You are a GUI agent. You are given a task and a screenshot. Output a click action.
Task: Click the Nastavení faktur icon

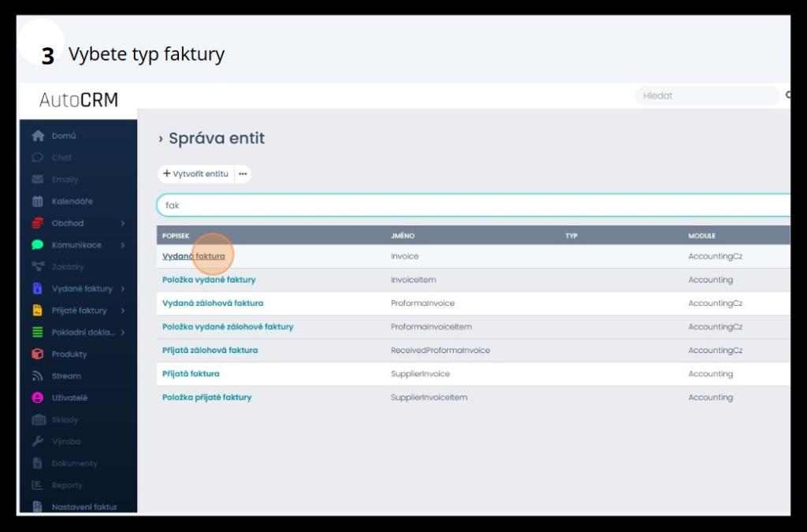38,507
